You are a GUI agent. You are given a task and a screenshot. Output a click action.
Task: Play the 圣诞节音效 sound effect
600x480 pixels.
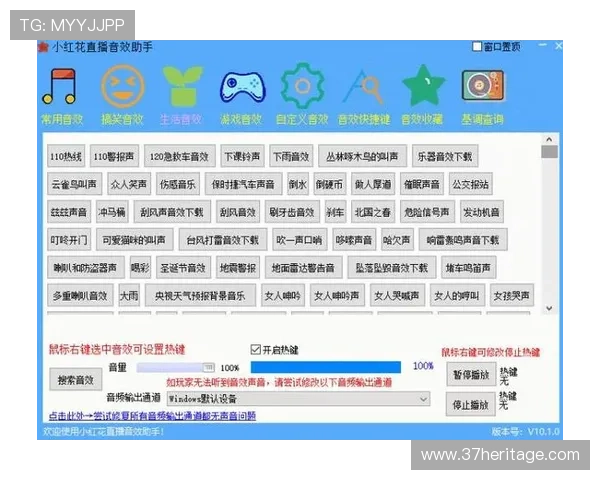pos(183,268)
